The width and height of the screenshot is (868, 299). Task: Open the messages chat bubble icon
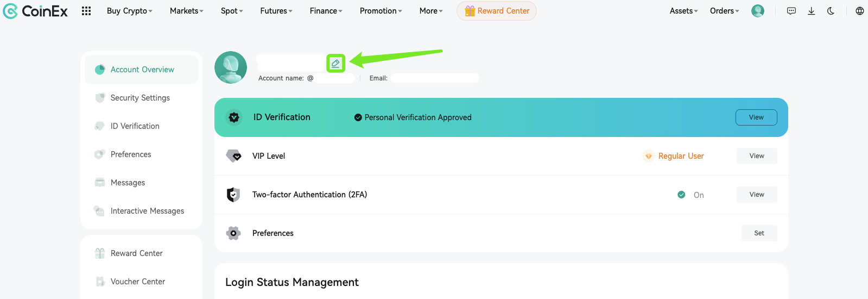coord(791,11)
